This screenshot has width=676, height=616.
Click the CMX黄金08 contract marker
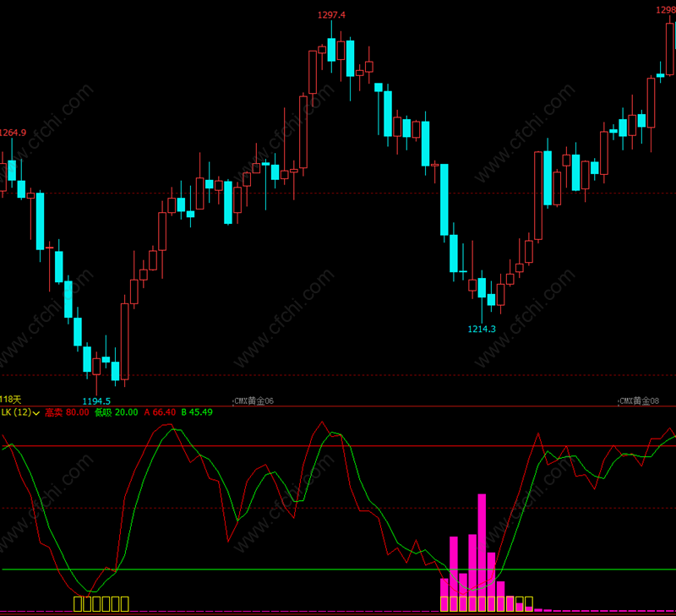click(639, 401)
